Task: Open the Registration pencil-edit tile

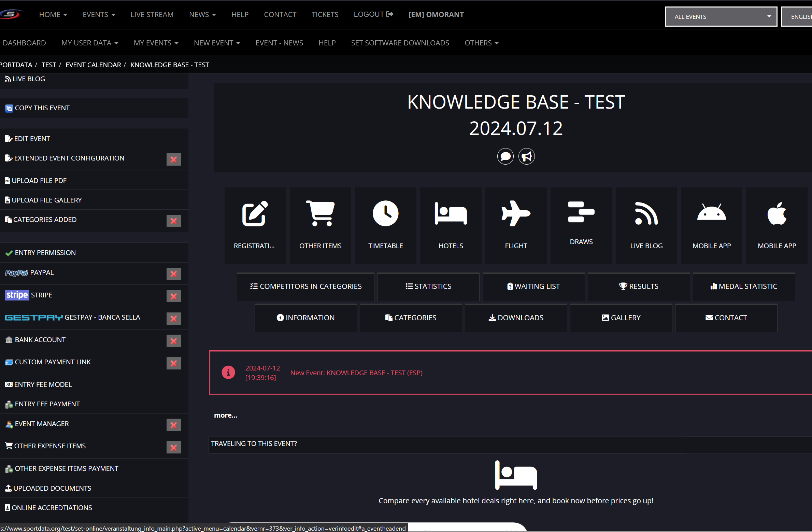Action: (x=255, y=214)
